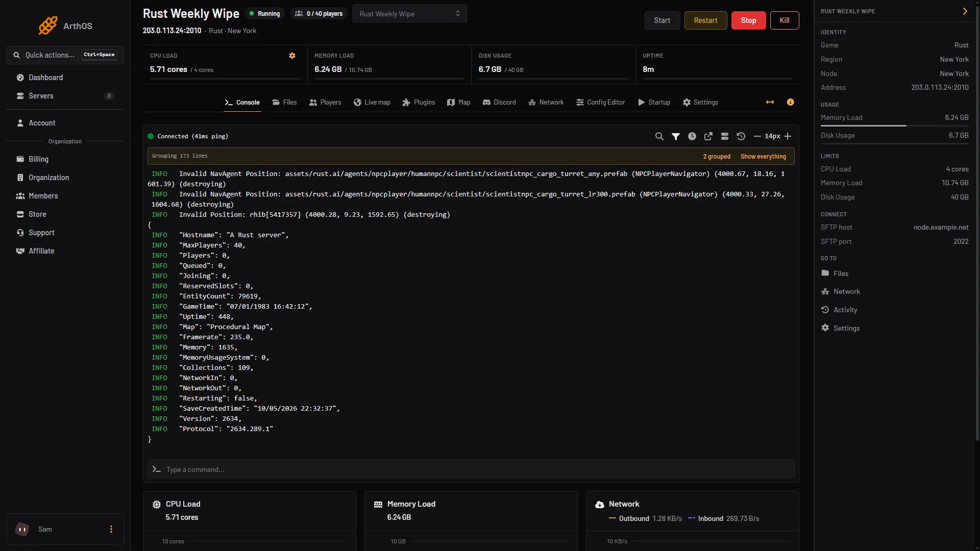Open Sam's user options menu
The height and width of the screenshot is (551, 980).
coord(111,529)
